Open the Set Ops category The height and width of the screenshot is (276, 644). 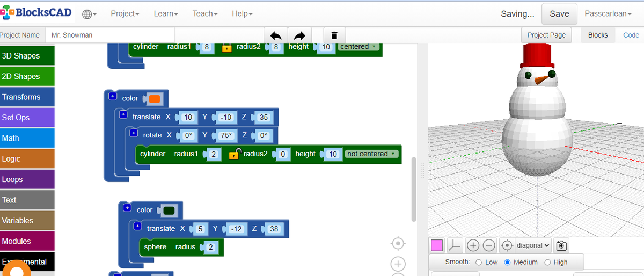coord(27,118)
